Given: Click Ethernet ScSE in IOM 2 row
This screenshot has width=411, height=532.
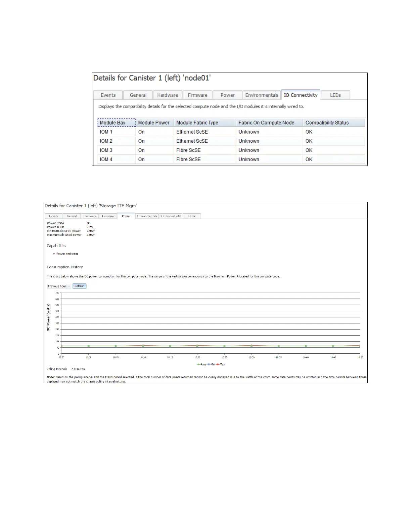Looking at the screenshot, I should [x=192, y=141].
